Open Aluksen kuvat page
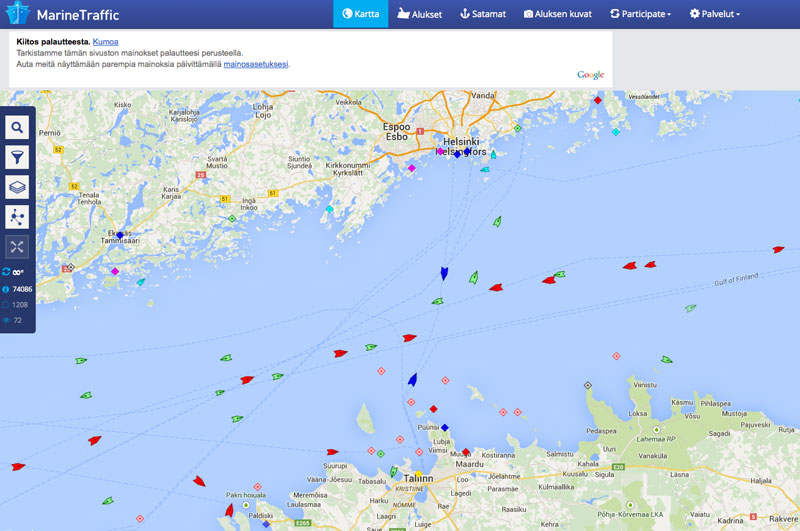 [558, 14]
